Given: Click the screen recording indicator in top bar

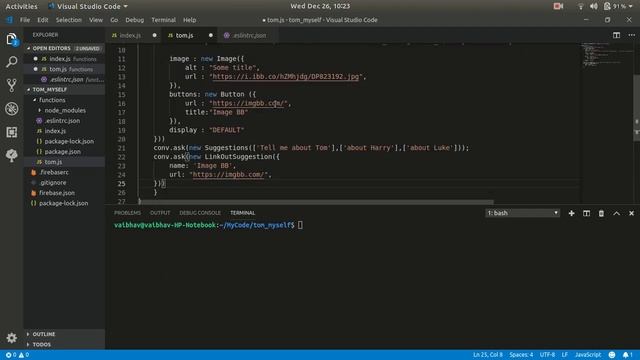Looking at the screenshot, I should (x=558, y=6).
